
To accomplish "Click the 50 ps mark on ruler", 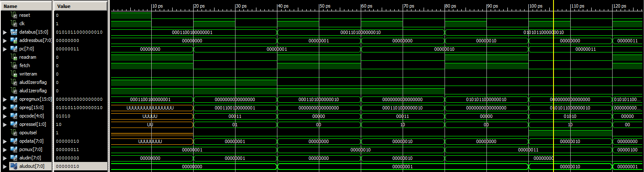I will click(319, 7).
